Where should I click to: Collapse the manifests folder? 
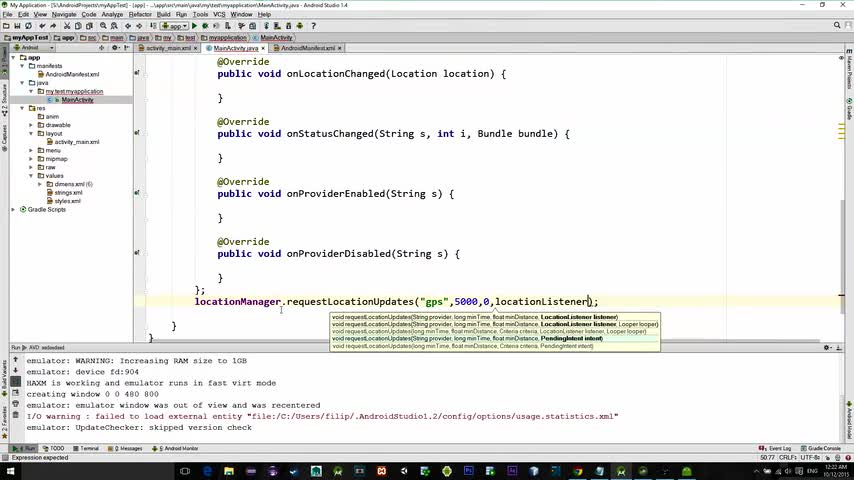pos(22,66)
